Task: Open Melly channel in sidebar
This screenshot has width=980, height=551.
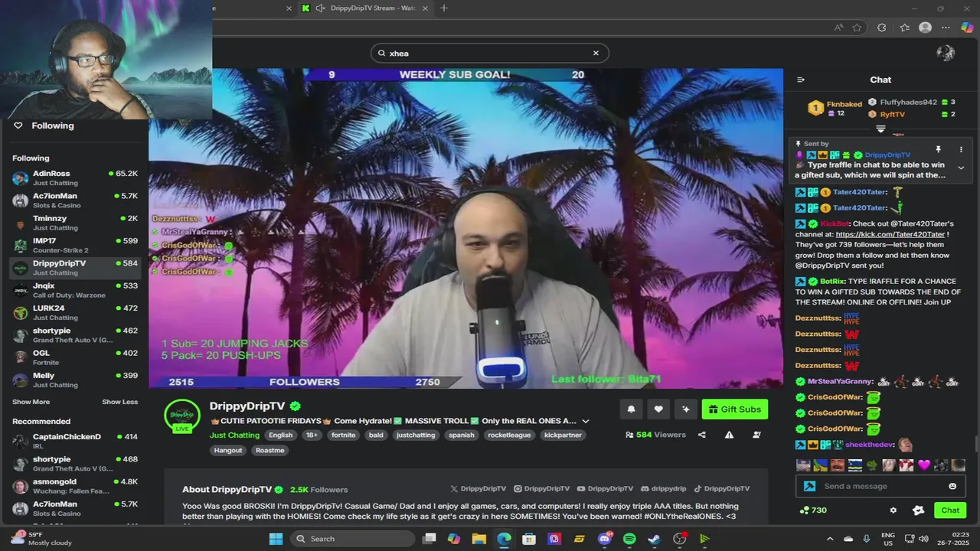Action: pos(75,380)
